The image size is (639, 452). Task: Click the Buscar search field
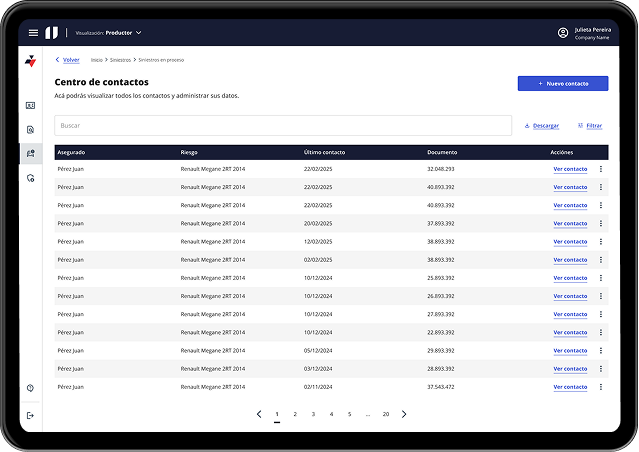coord(282,126)
